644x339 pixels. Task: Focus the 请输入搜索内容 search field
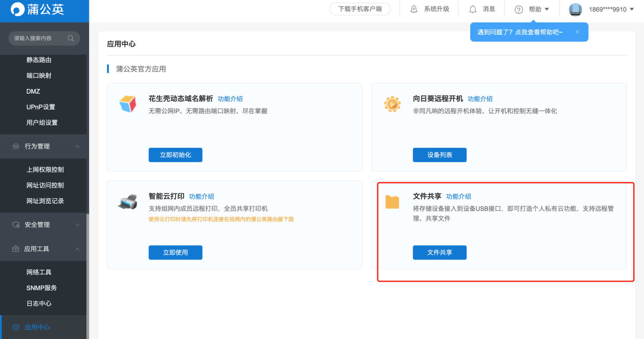pyautogui.click(x=44, y=38)
